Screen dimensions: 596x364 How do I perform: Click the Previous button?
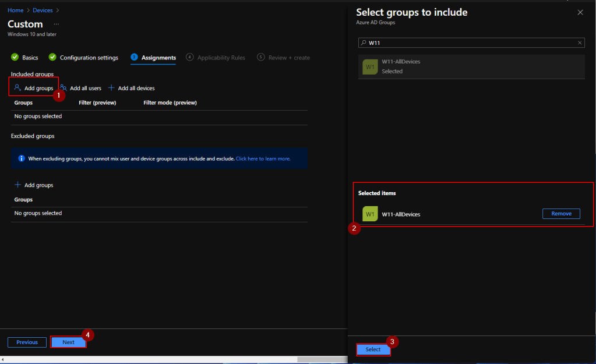click(27, 342)
